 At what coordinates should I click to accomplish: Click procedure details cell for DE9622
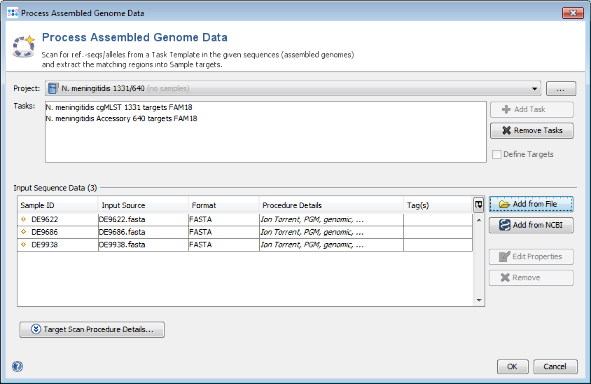[331, 219]
